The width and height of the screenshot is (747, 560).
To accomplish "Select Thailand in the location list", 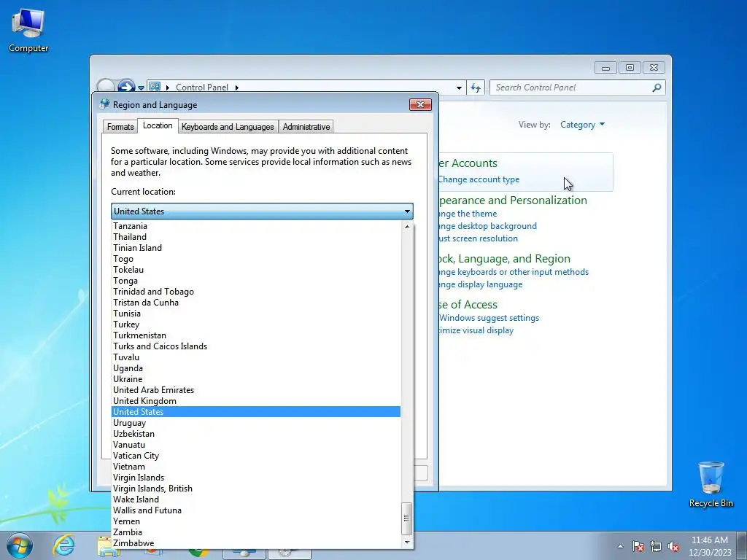I will click(256, 237).
